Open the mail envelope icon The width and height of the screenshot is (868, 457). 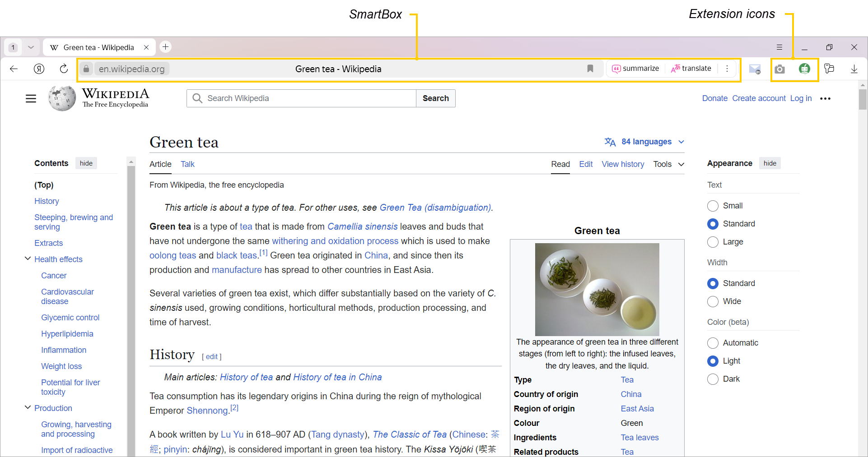[755, 69]
